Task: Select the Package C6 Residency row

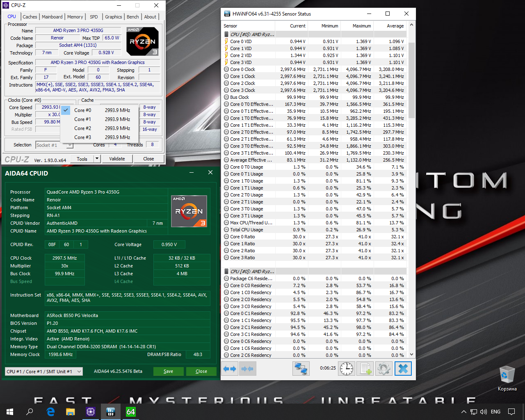Action: 314,278
